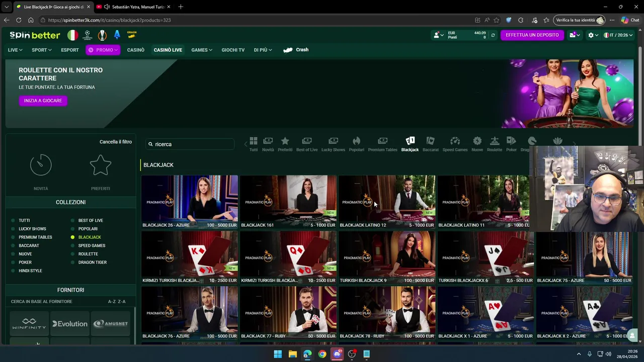The height and width of the screenshot is (362, 644).
Task: Go to the CASINÒ section
Action: coord(136,50)
